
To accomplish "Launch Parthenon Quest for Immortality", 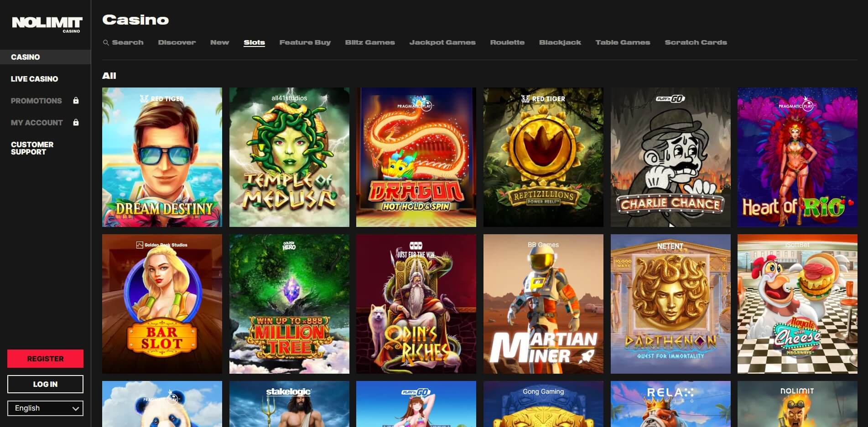I will click(x=670, y=304).
